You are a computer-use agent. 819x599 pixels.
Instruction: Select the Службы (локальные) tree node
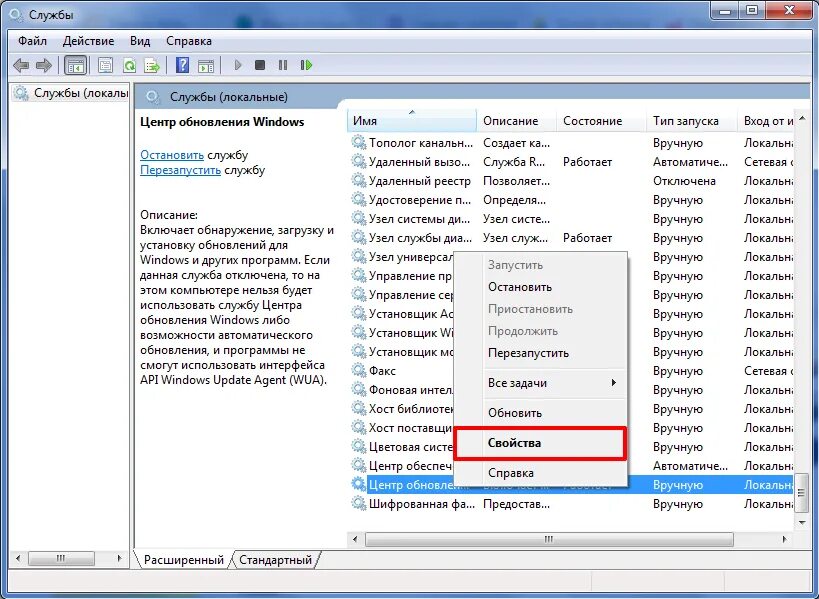(x=72, y=93)
